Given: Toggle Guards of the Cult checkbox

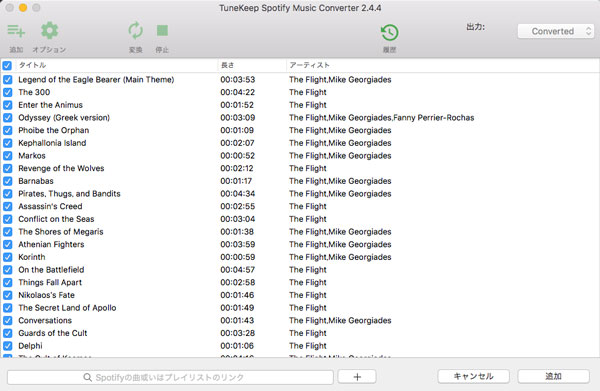Looking at the screenshot, I should pyautogui.click(x=8, y=333).
